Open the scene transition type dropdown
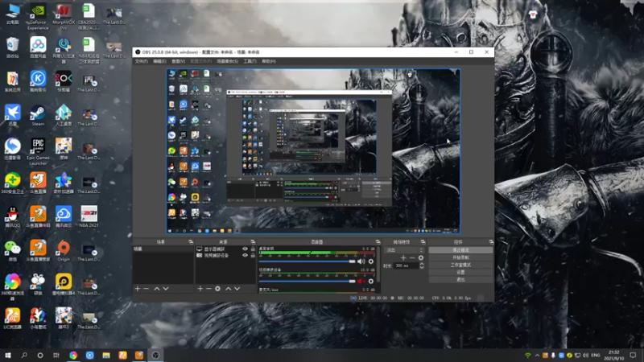The width and height of the screenshot is (644, 362). click(x=404, y=250)
